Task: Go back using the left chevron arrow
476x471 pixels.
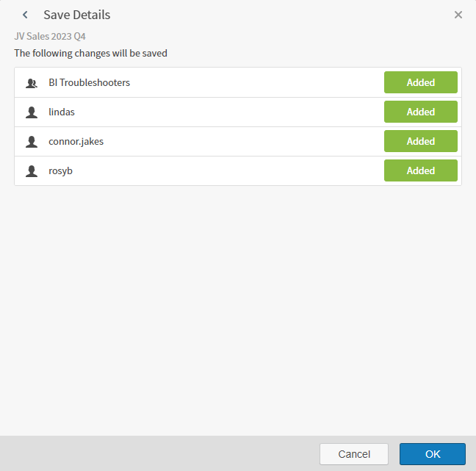Action: coord(25,15)
